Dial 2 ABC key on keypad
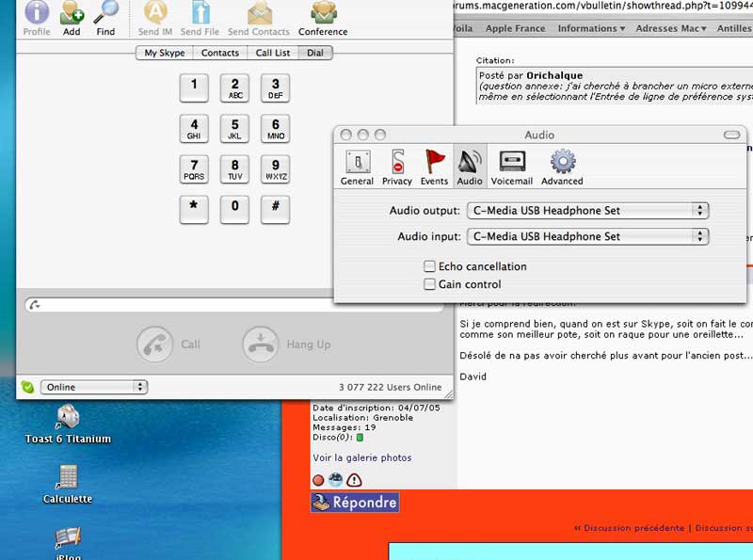The width and height of the screenshot is (753, 560). pos(234,88)
